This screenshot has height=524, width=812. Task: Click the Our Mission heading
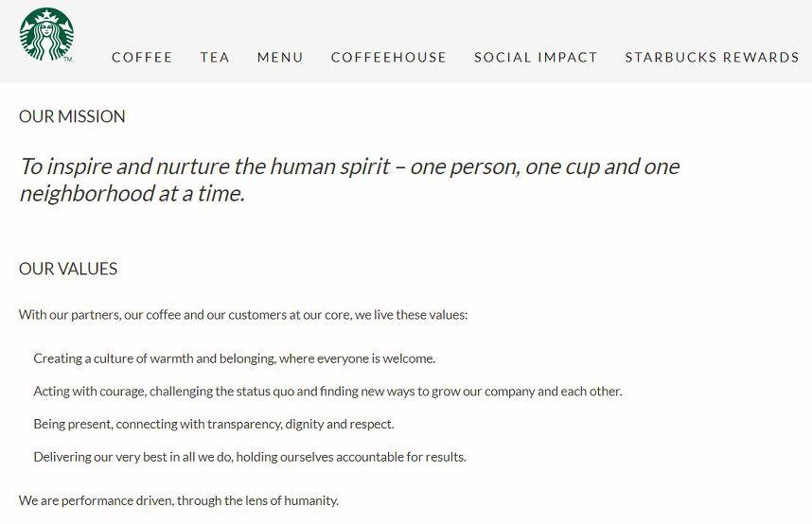(x=72, y=116)
